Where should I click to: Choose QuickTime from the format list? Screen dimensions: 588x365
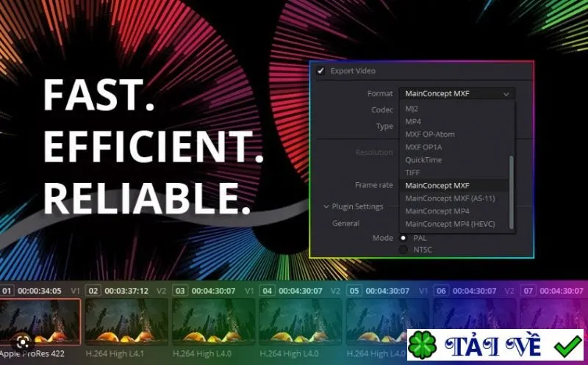(423, 160)
